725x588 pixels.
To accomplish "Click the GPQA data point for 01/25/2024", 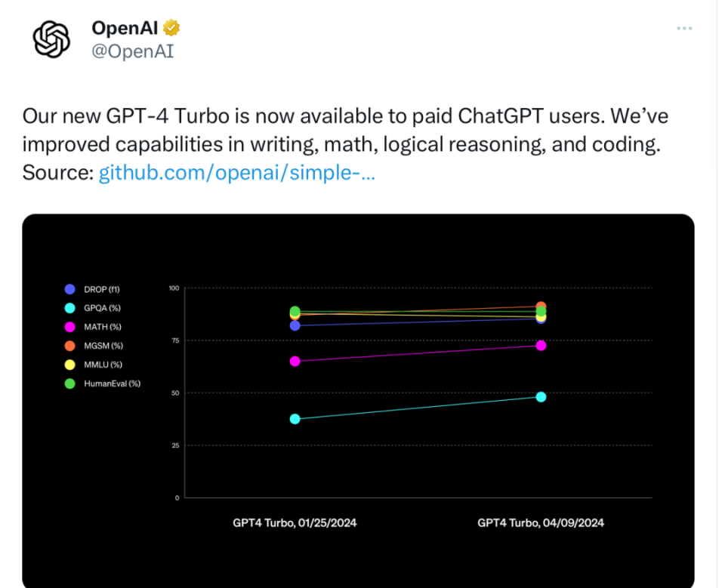I will [295, 419].
